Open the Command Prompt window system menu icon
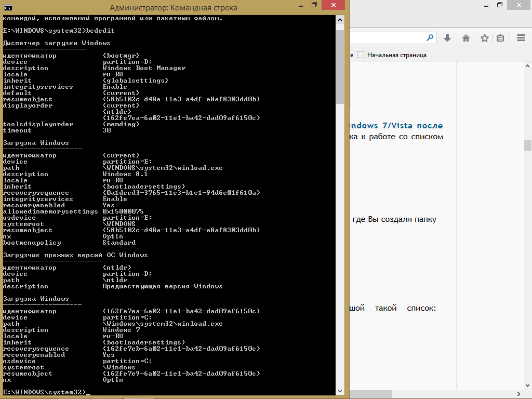 [x=8, y=7]
